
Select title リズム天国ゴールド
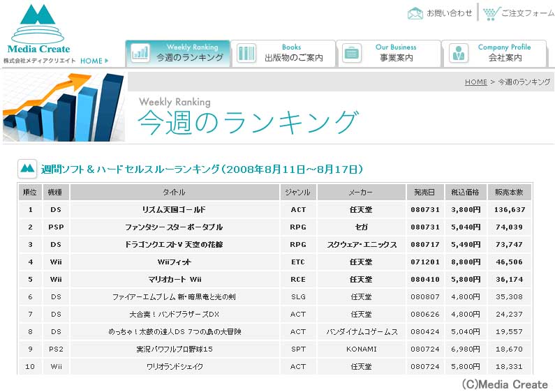174,209
